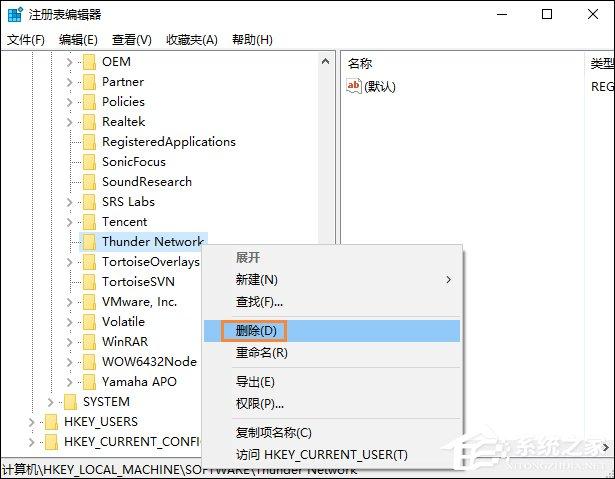Click the Registry Editor app icon in title bar
The height and width of the screenshot is (479, 615).
click(x=16, y=15)
